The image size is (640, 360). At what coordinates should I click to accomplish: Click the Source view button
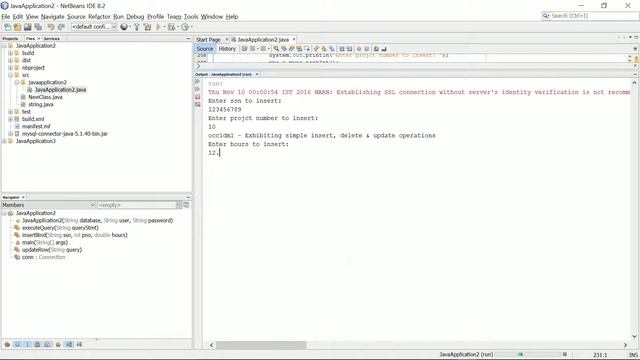click(x=204, y=49)
